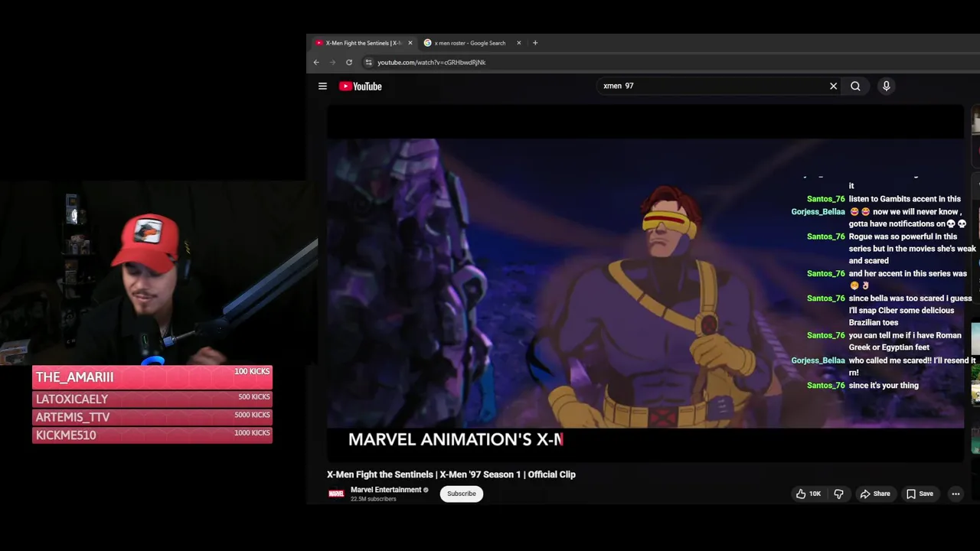Close the X-Men Fight the Sentinels tab
Screen dimensions: 980x551
[410, 43]
